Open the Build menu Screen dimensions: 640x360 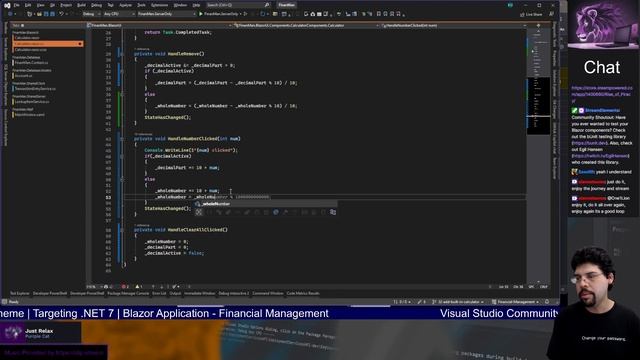coord(81,5)
